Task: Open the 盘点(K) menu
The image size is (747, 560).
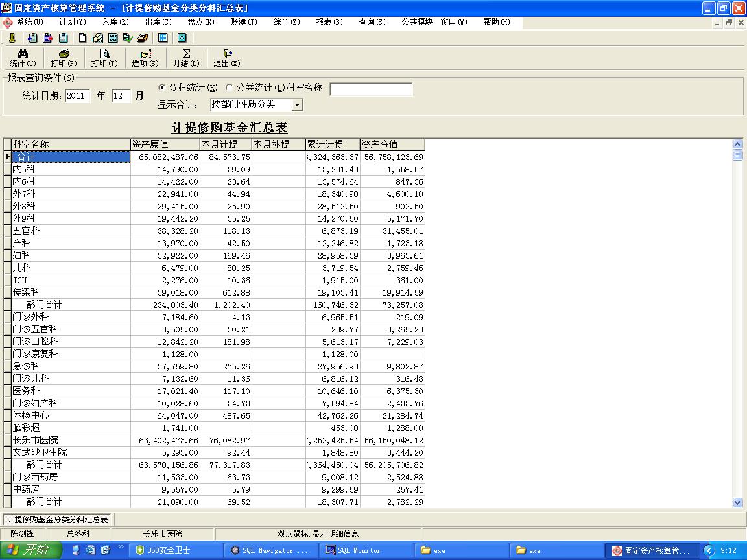Action: pyautogui.click(x=201, y=22)
